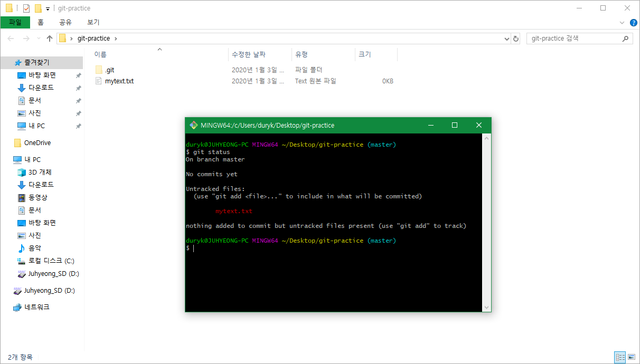This screenshot has width=640, height=364.
Task: Click the Git Bash logo in MINGW64 title bar
Action: coord(194,125)
